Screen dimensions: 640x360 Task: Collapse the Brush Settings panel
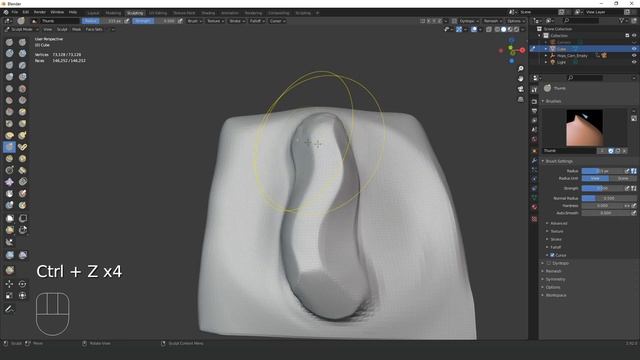(558, 161)
